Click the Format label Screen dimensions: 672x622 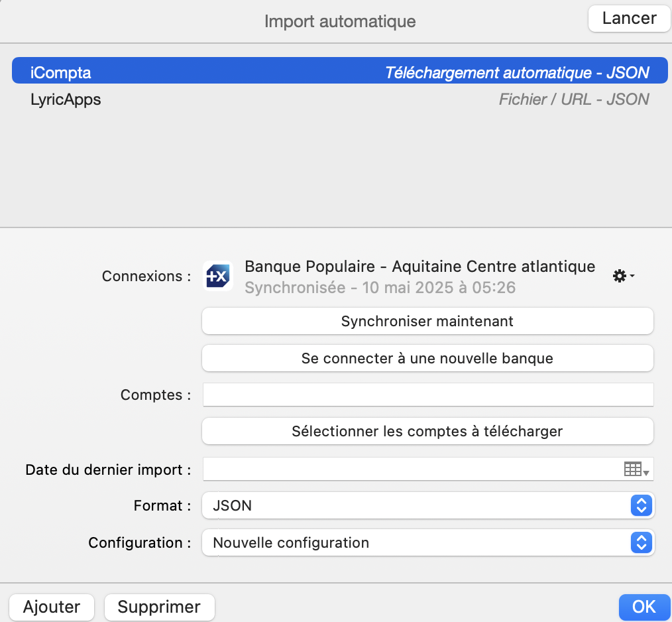click(162, 506)
